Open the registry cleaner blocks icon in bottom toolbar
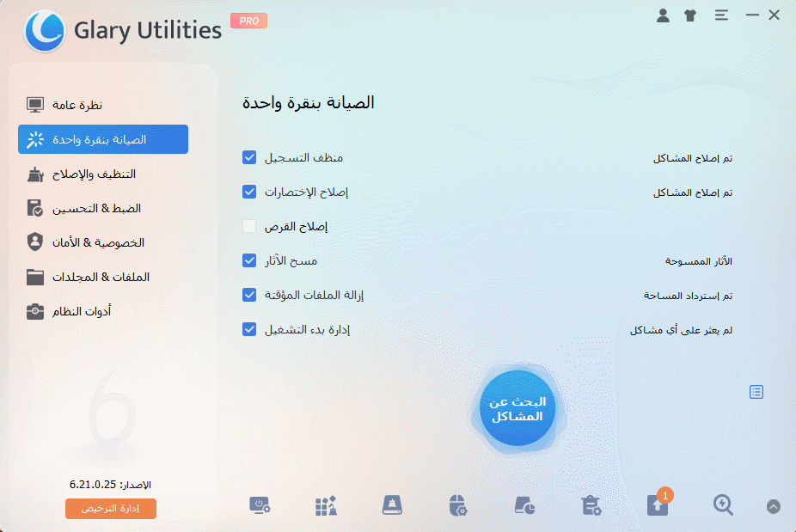The height and width of the screenshot is (532, 796). click(326, 505)
